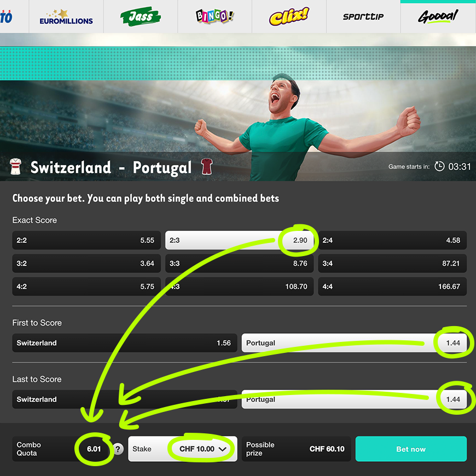The width and height of the screenshot is (476, 476).
Task: Switch to the Goooal tab
Action: 438,16
